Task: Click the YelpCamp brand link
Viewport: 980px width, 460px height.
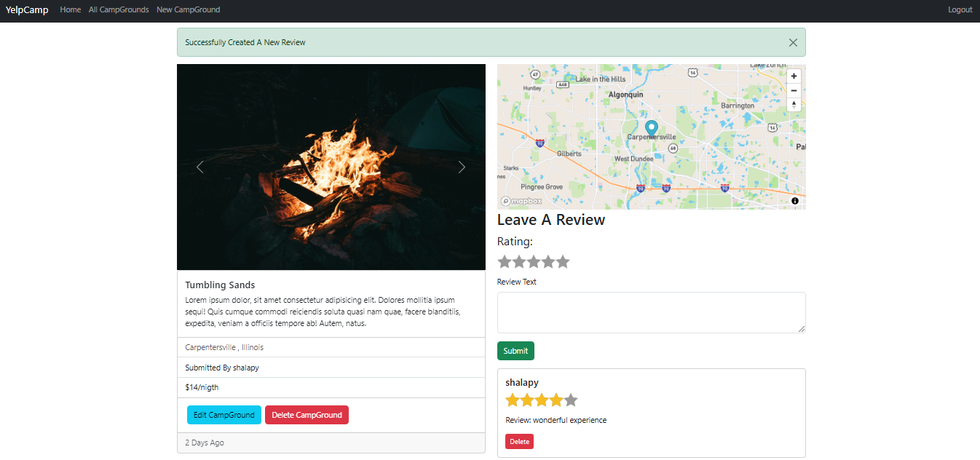Action: (x=27, y=9)
